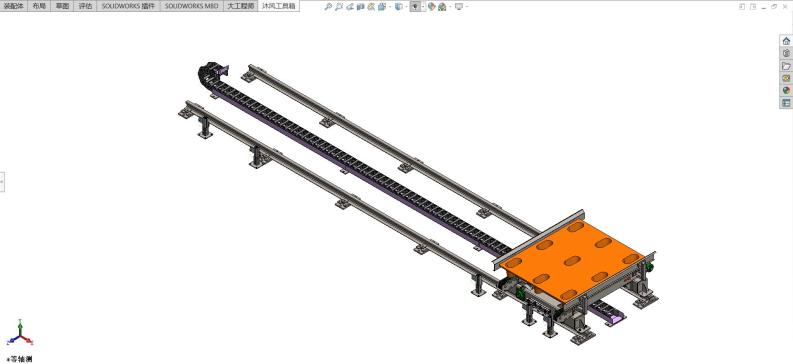Open the View Orientation cube icon
The height and width of the screenshot is (364, 793).
coord(382,7)
